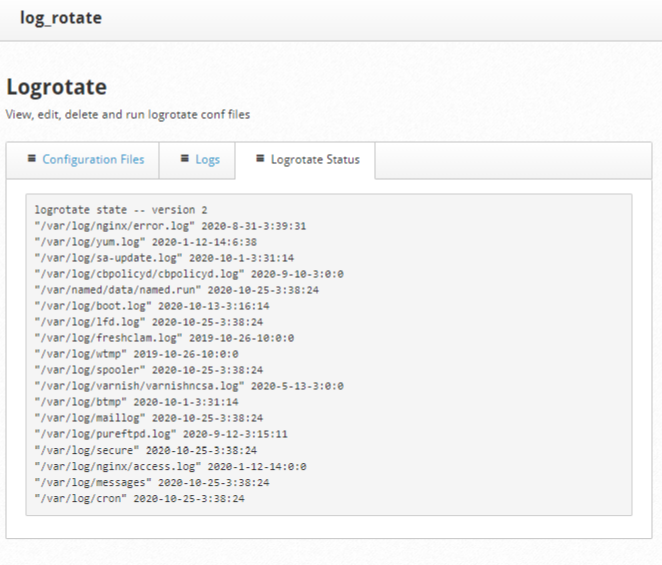Click the /var/log/pureftpd.log line
Screen dimensions: 662x565
coord(161,434)
